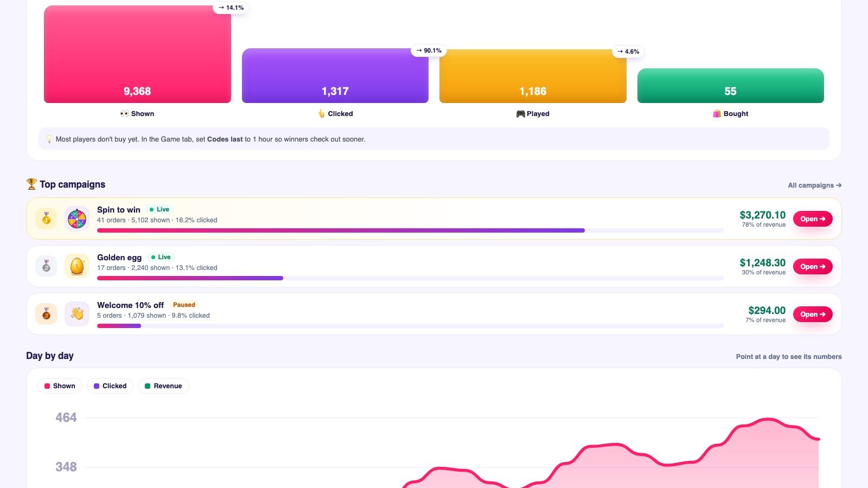Click the Paused badge on Welcome 10% off

click(x=184, y=305)
